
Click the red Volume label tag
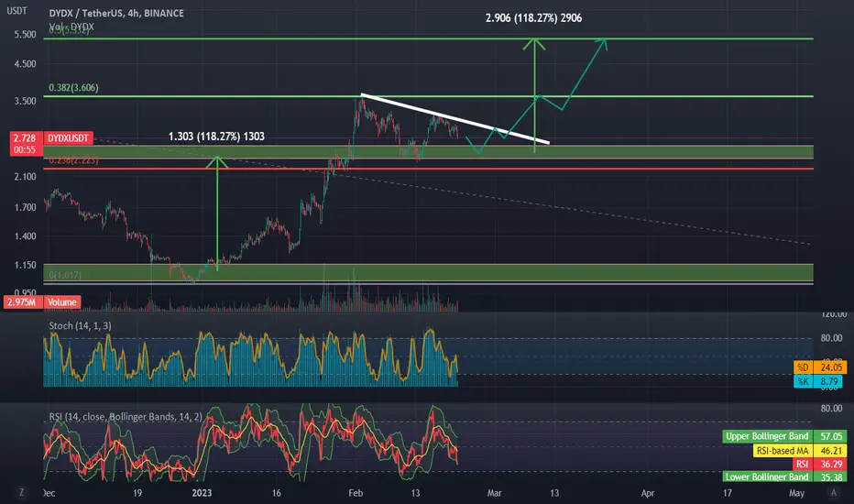point(61,301)
